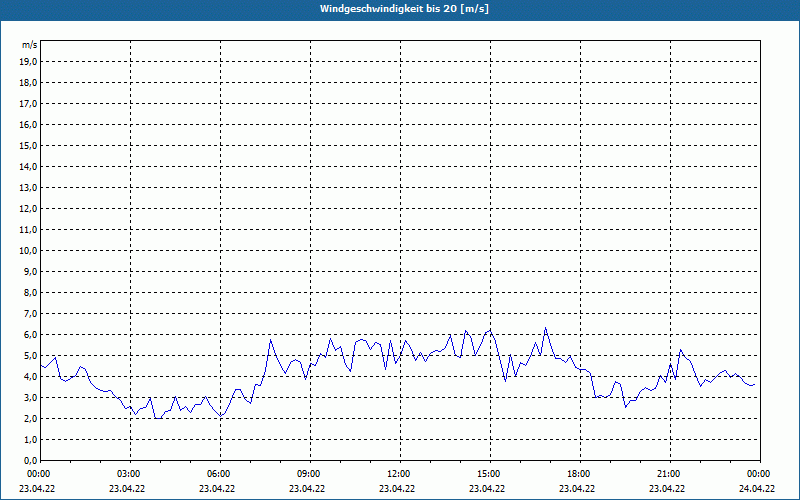Select the 18,0 y-axis label
The width and height of the screenshot is (800, 500).
point(29,83)
